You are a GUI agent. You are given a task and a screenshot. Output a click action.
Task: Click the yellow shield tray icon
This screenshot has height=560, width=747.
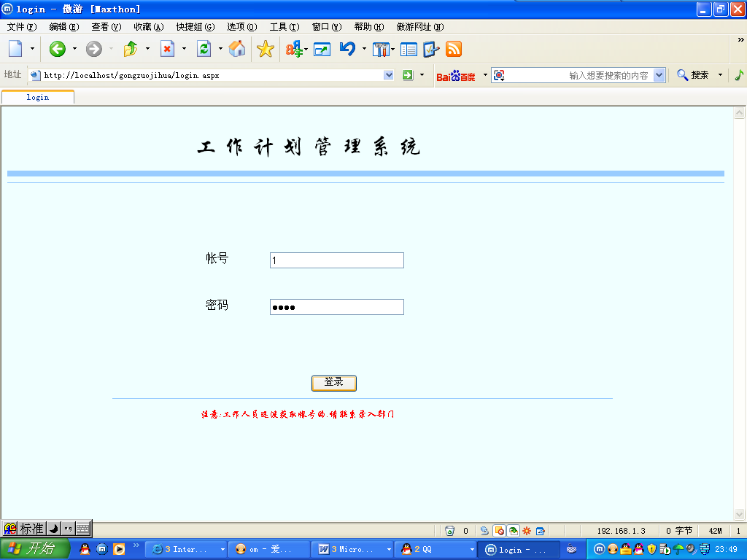(x=651, y=550)
